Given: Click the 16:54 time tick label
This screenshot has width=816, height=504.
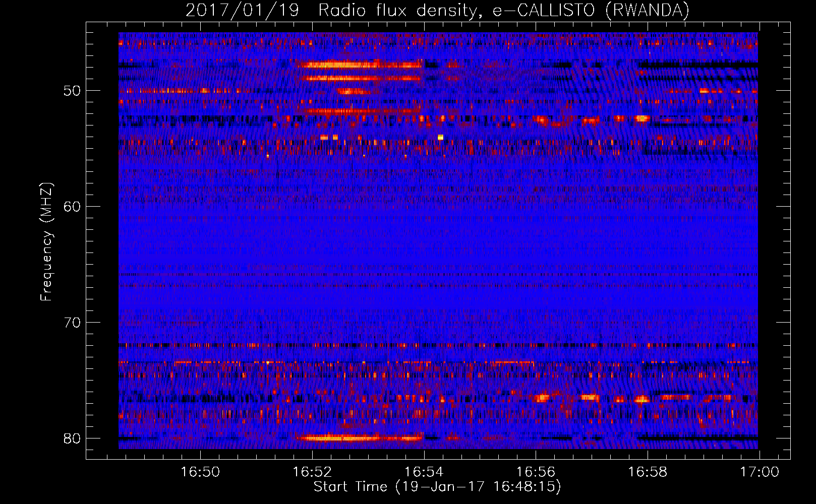Looking at the screenshot, I should 424,472.
